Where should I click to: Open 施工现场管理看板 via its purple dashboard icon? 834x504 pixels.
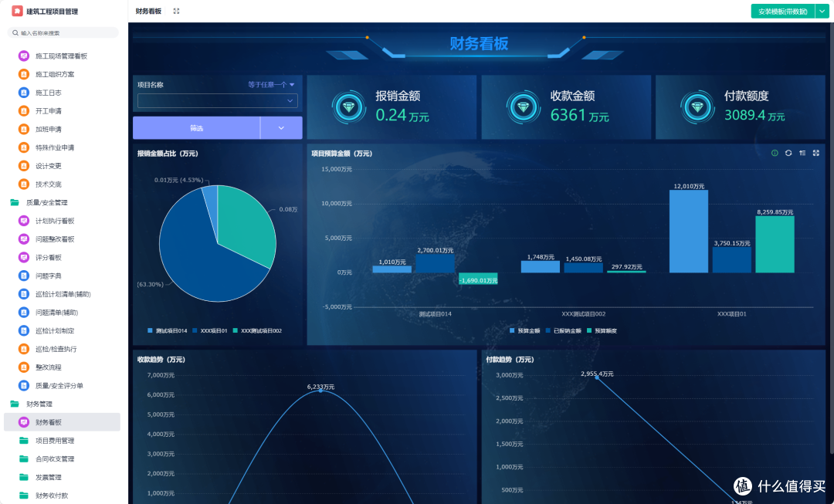[x=23, y=56]
